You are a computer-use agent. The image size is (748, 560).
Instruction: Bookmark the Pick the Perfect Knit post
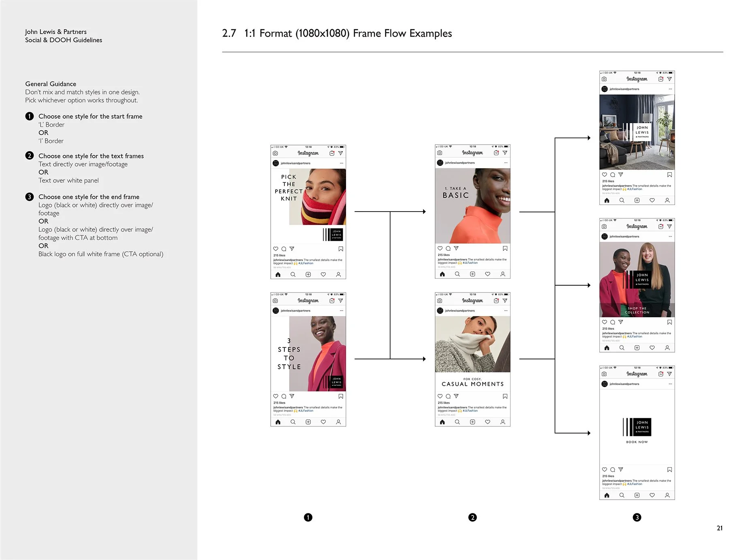pyautogui.click(x=341, y=249)
